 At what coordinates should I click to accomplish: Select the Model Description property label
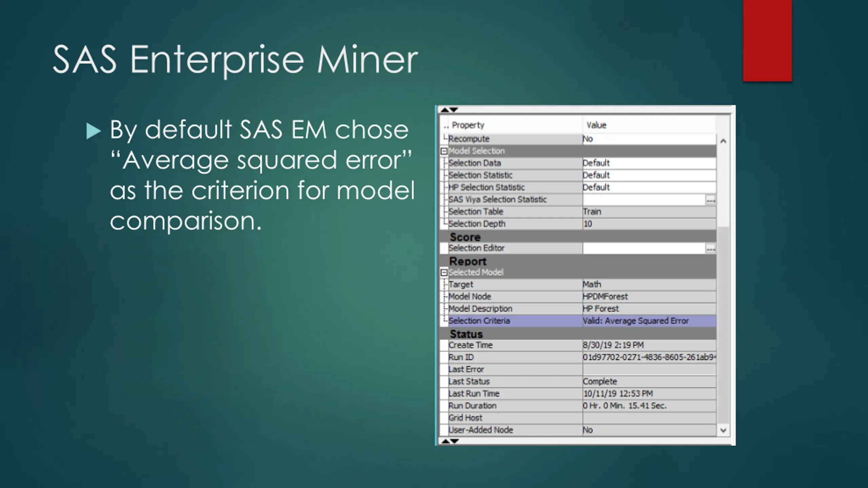(x=480, y=309)
